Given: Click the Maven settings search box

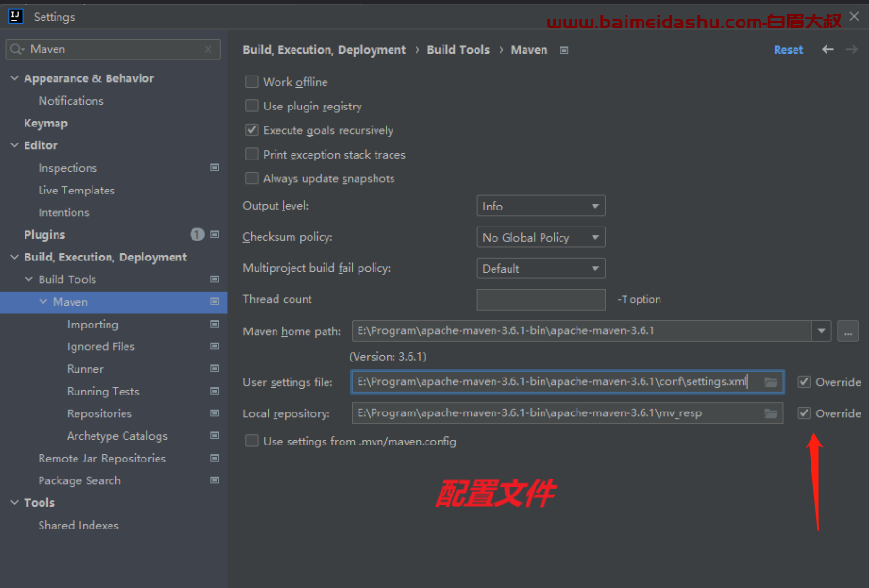Looking at the screenshot, I should point(113,49).
